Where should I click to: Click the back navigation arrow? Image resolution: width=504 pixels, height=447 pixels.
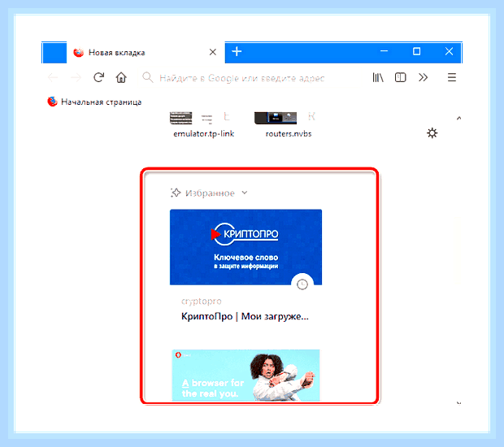[53, 77]
